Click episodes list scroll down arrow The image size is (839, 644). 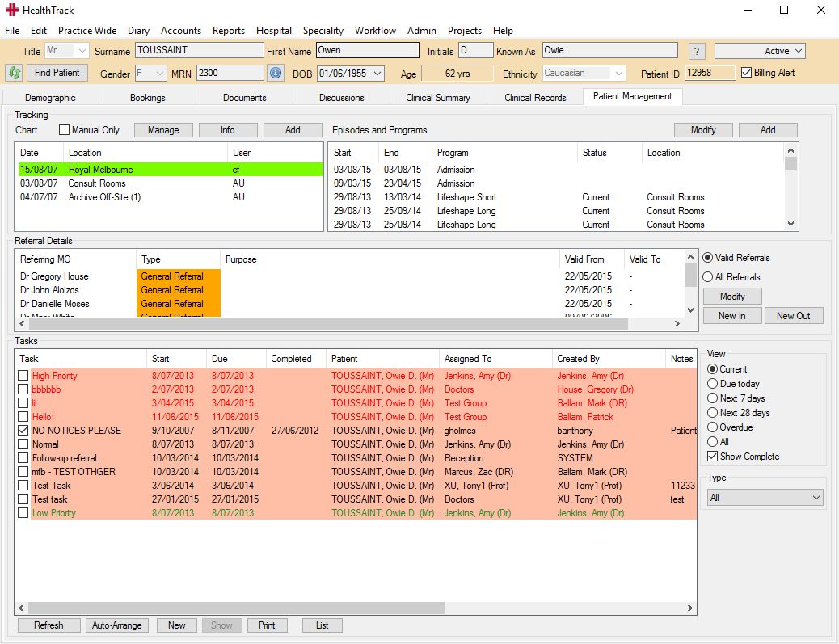(791, 224)
